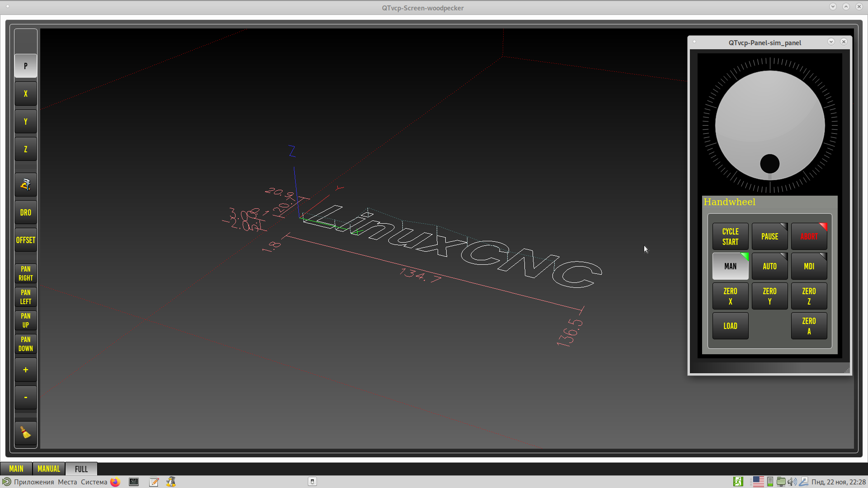Viewport: 868px width, 488px height.
Task: Switch to the Y axis view
Action: (x=26, y=122)
